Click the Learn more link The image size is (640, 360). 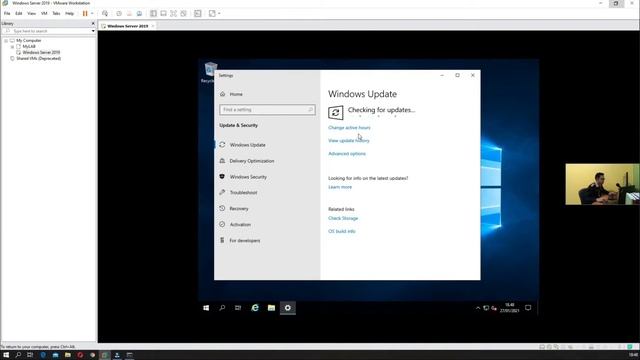point(340,187)
